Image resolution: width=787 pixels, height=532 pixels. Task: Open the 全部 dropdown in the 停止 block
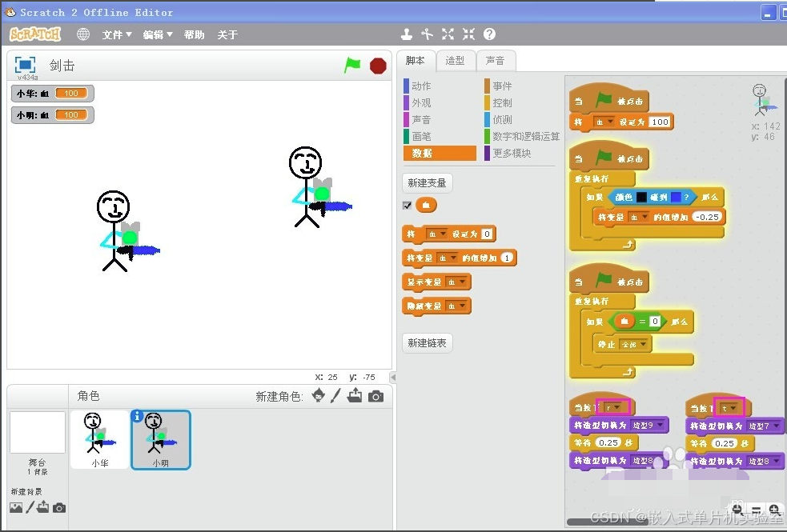point(633,345)
